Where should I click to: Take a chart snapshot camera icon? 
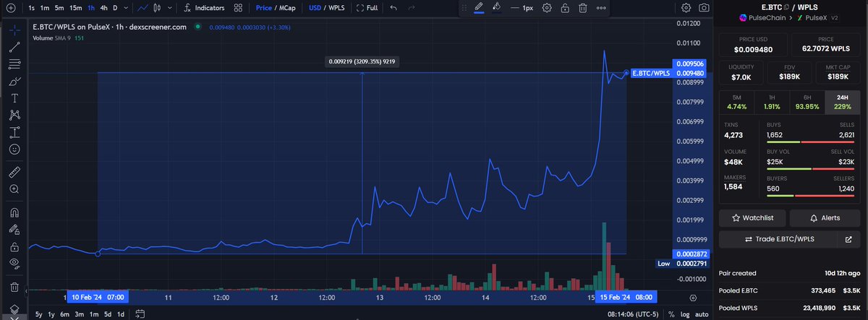705,8
